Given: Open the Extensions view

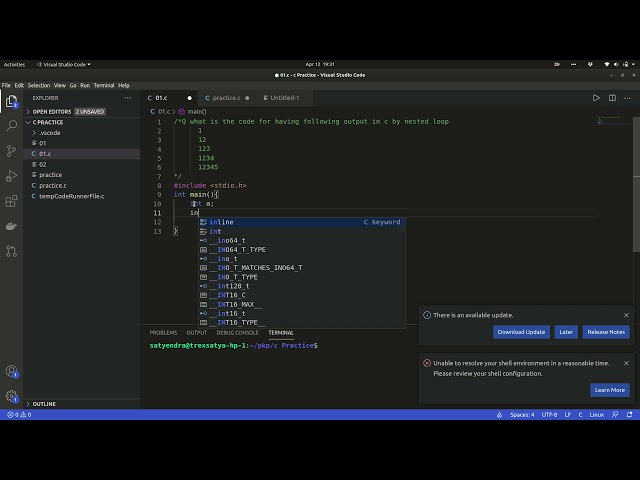Looking at the screenshot, I should [11, 201].
